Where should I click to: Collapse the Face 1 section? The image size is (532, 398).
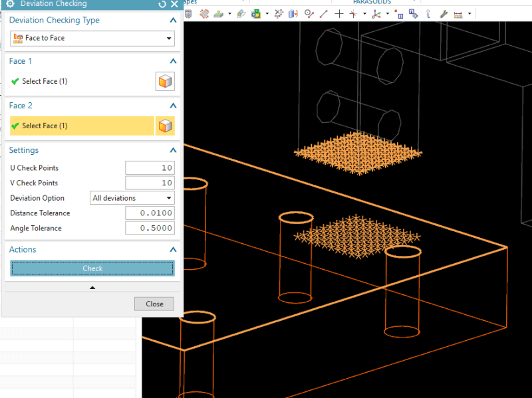click(x=173, y=61)
